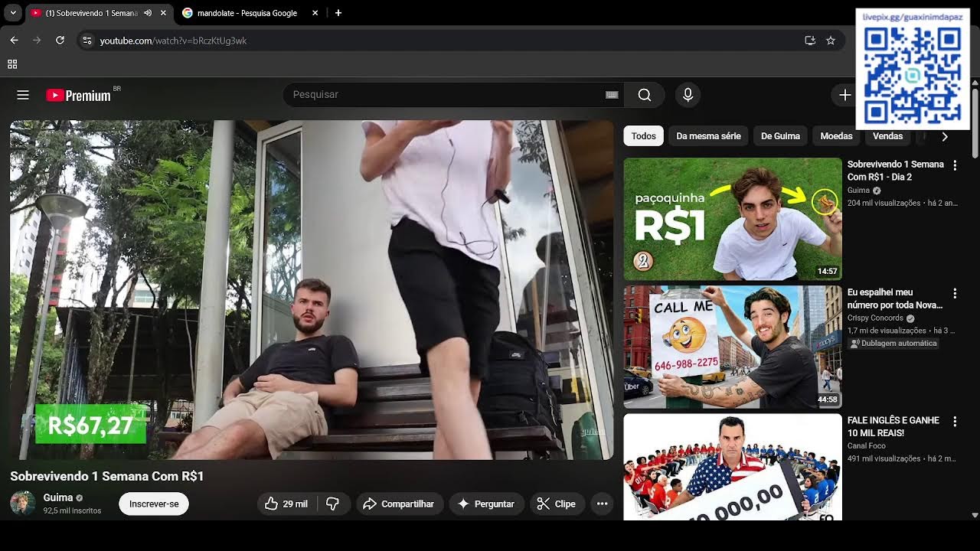
Task: Open options for FALE INGLÊS E GANHE video
Action: 955,421
